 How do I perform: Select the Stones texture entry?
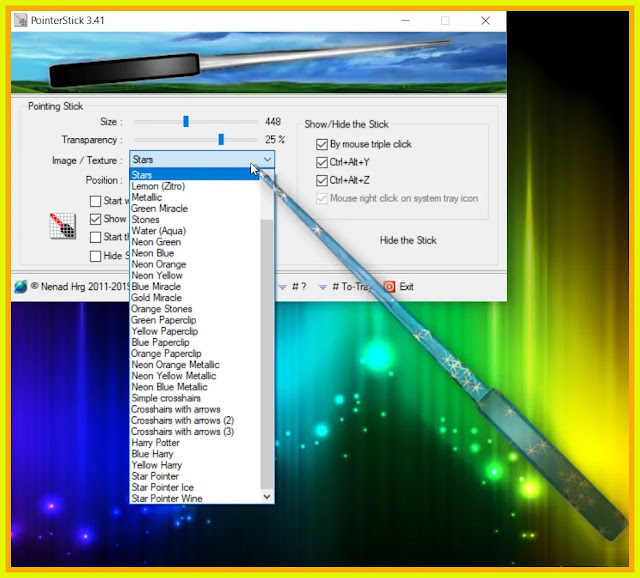tap(195, 220)
